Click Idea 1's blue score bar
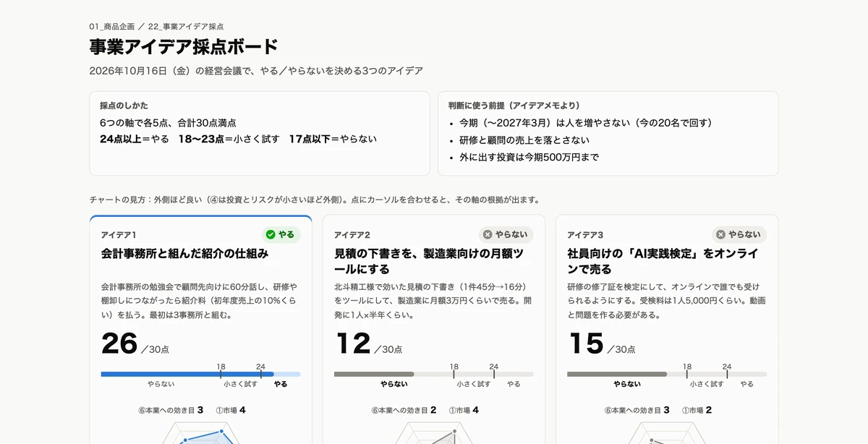The height and width of the screenshot is (444, 868). coord(187,375)
